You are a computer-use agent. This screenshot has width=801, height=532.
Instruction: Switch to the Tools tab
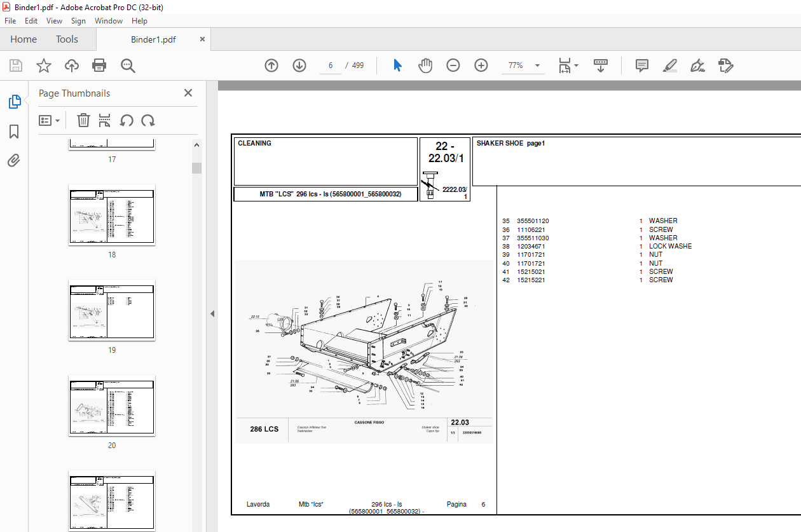pyautogui.click(x=67, y=39)
